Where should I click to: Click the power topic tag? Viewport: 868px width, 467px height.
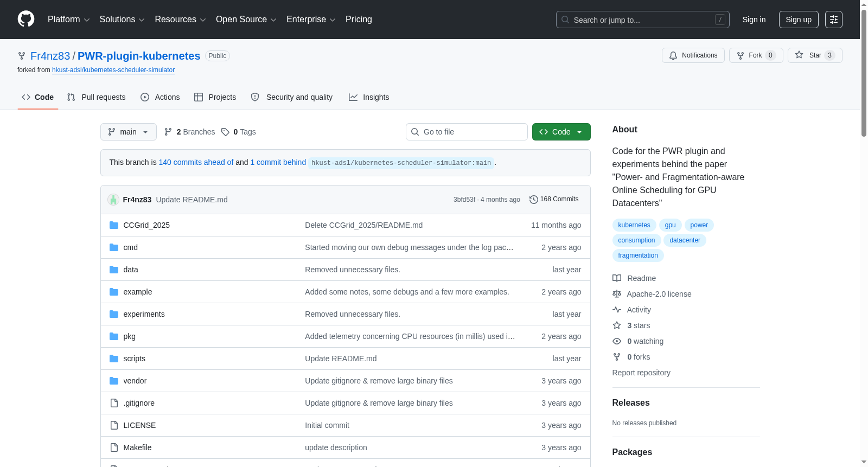click(x=699, y=225)
